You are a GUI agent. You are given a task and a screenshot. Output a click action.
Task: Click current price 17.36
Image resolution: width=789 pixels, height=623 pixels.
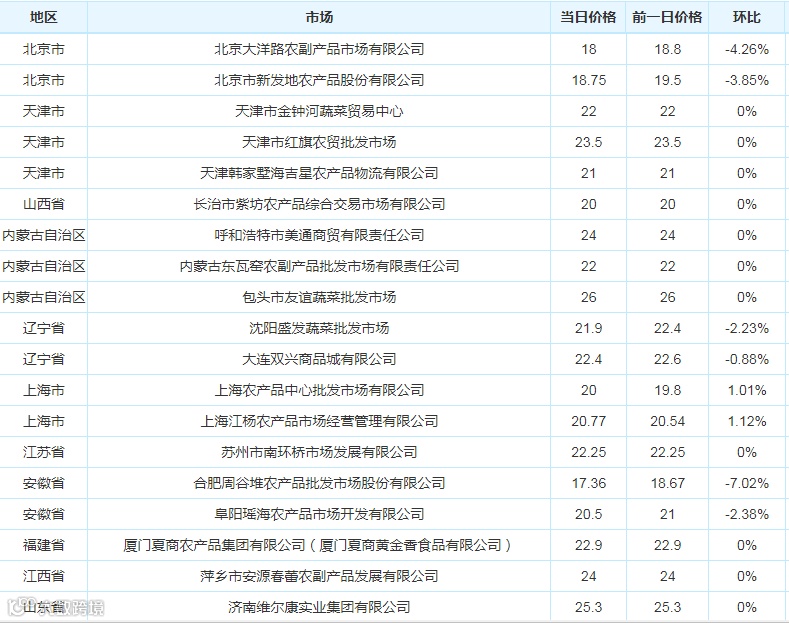click(x=588, y=483)
